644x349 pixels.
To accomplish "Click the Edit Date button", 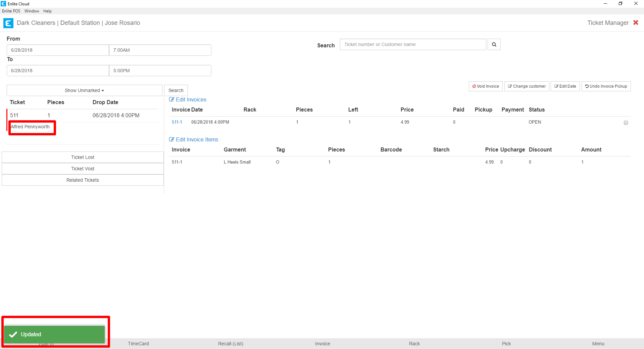I will (x=565, y=86).
